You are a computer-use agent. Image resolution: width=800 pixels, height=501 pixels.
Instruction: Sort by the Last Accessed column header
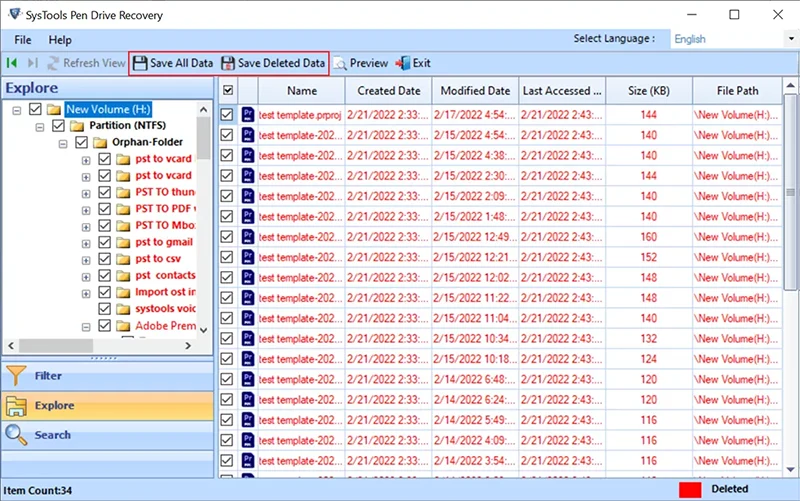click(x=562, y=91)
